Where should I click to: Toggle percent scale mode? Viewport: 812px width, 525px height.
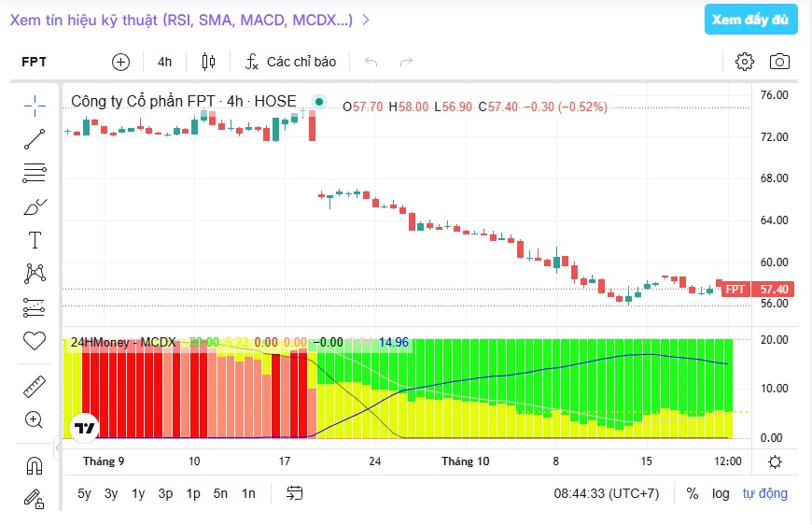click(x=693, y=493)
